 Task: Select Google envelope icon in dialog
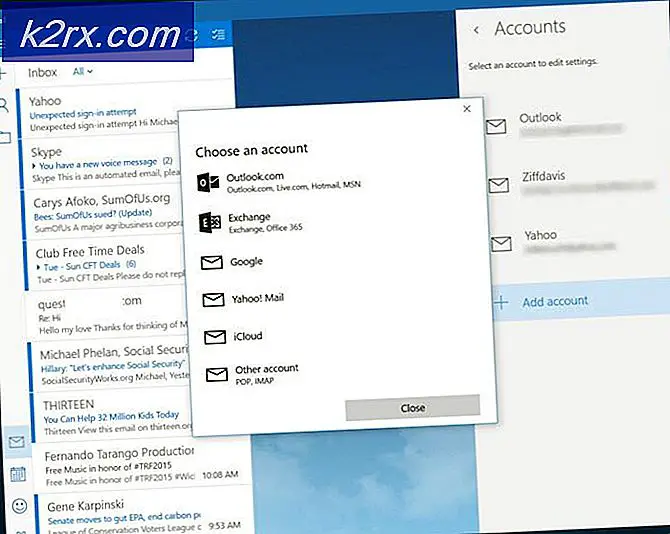point(212,262)
